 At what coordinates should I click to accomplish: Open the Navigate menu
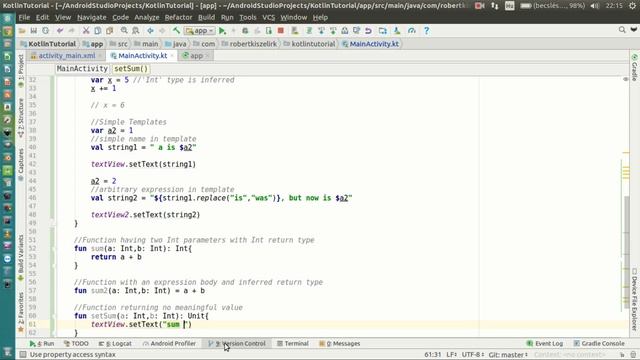coord(91,18)
